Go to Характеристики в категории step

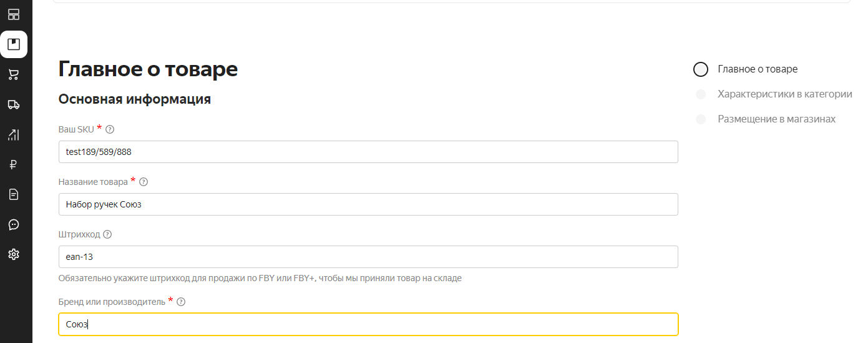pos(784,94)
